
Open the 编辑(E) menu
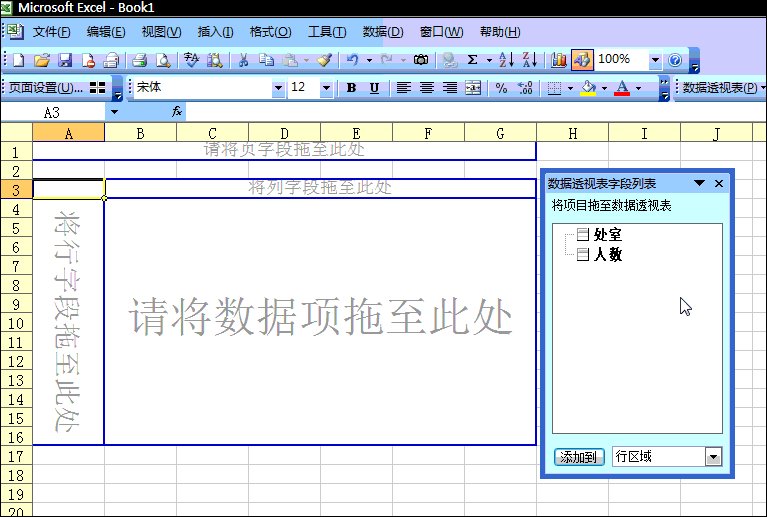point(106,32)
